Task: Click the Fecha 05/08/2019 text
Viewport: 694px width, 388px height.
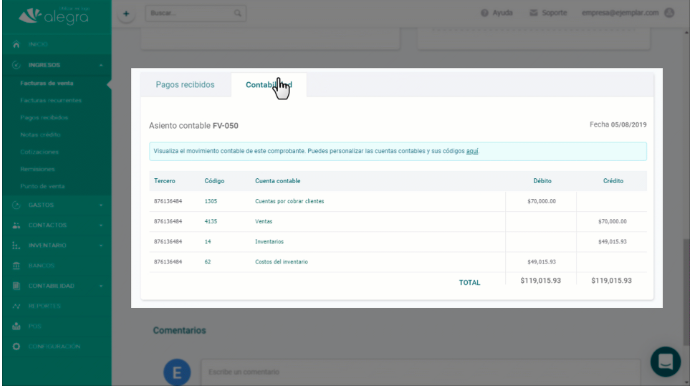Action: (x=618, y=125)
